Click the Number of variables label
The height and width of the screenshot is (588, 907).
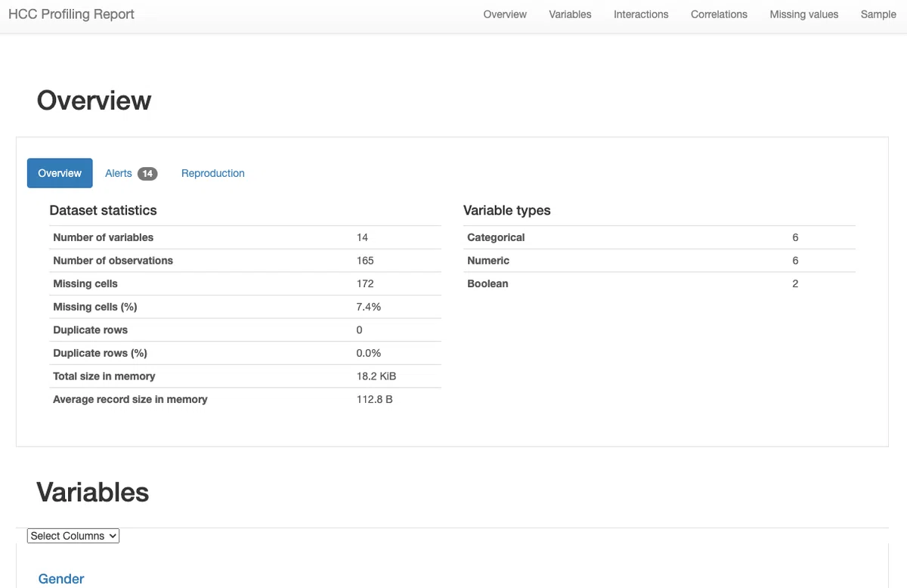pyautogui.click(x=103, y=237)
